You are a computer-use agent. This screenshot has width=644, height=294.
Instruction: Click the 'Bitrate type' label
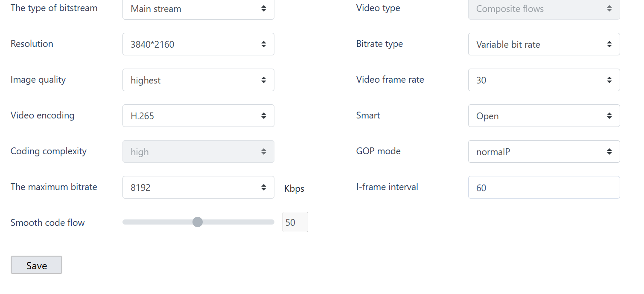[x=379, y=44]
